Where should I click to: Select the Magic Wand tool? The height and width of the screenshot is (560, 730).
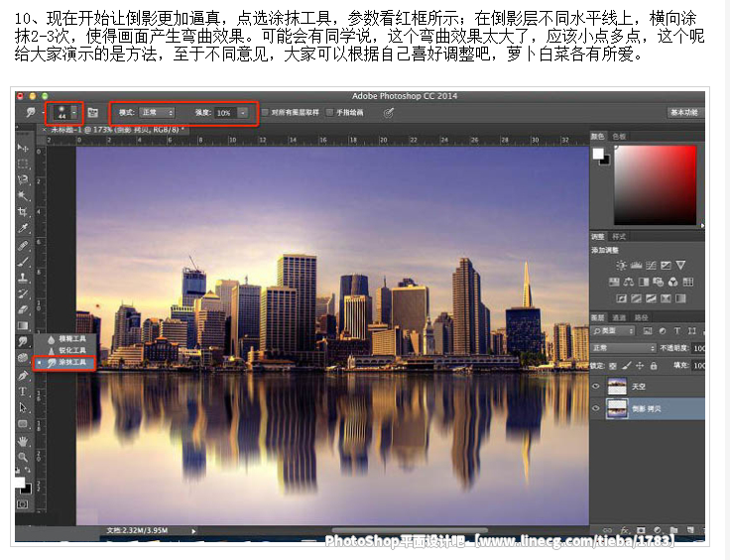coord(23,196)
